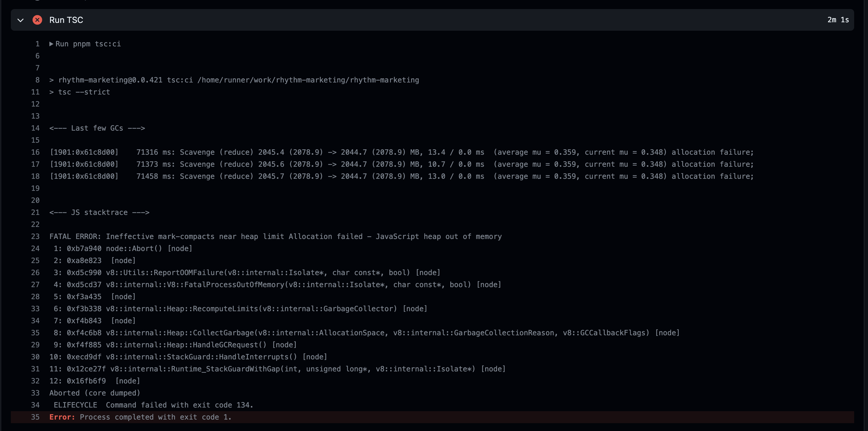Screen dimensions: 868x431
Task: Click line 11 showing tsc --strict
Action: (x=80, y=92)
